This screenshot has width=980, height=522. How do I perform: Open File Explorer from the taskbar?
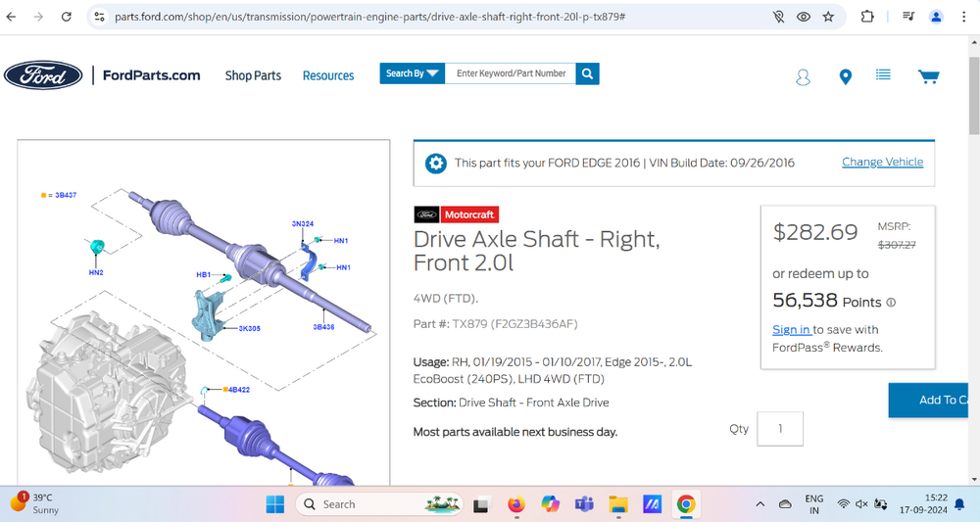[x=618, y=504]
